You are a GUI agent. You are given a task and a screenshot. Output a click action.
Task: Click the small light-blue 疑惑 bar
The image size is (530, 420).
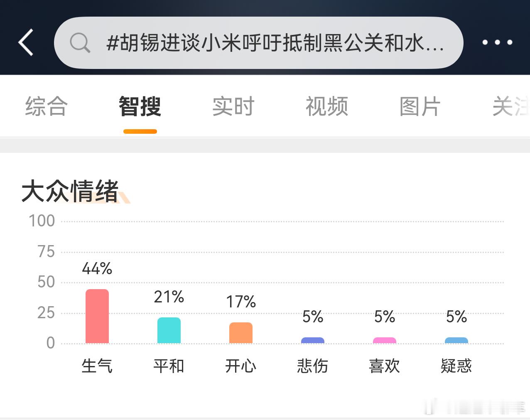(456, 340)
